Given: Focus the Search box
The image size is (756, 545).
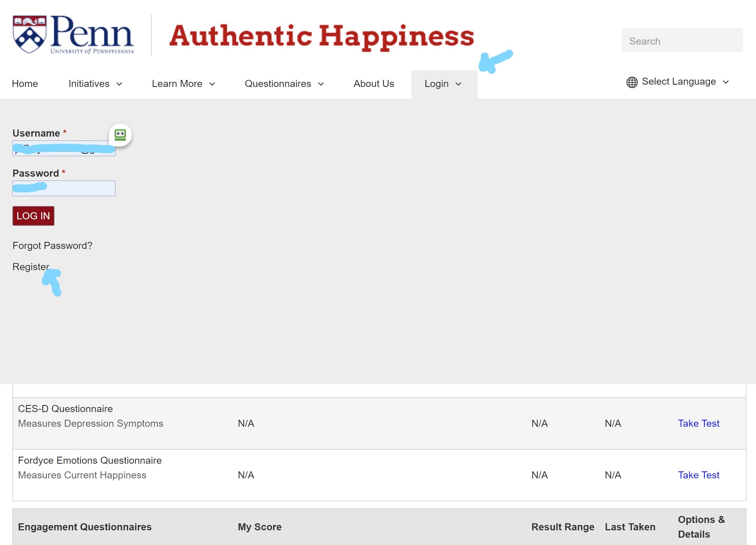Looking at the screenshot, I should [682, 40].
